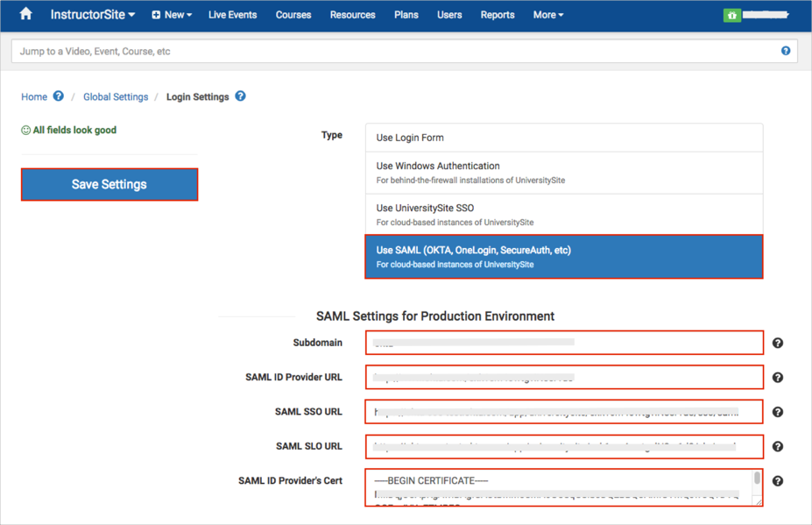Click the Home house icon in navbar
This screenshot has height=525, width=812.
click(x=25, y=14)
